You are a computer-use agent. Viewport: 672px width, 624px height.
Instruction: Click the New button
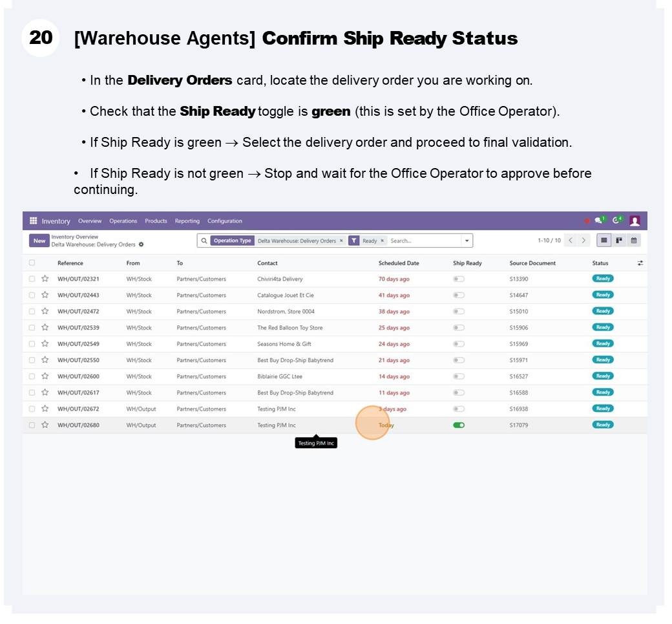(39, 241)
